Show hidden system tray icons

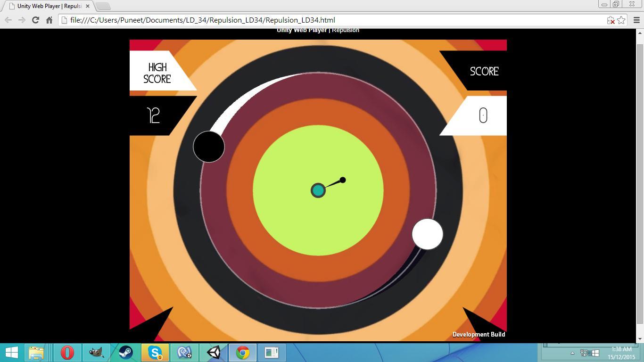click(x=572, y=353)
